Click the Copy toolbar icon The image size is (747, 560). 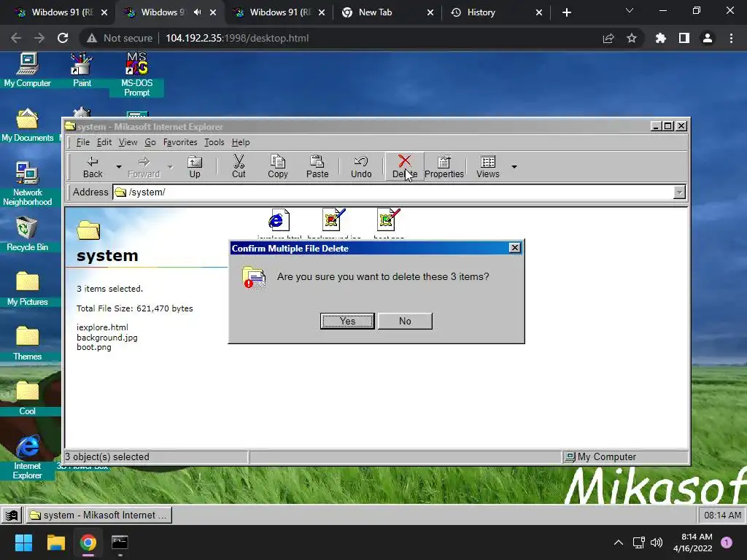[278, 167]
